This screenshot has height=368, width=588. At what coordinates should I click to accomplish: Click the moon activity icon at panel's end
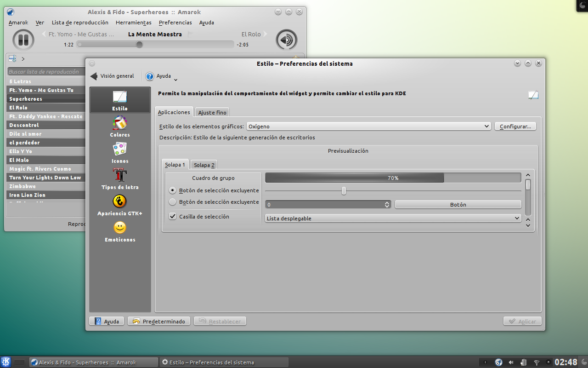pos(584,362)
